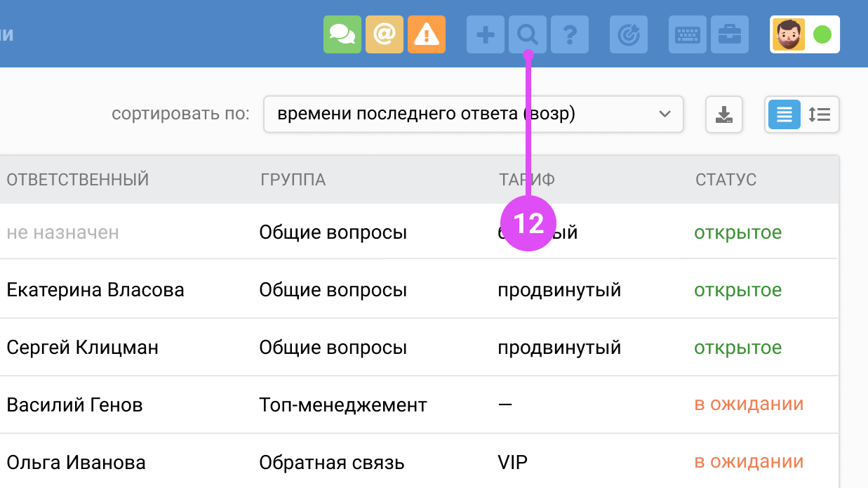Image resolution: width=868 pixels, height=488 pixels.
Task: Click the yellow @ mentions icon
Action: click(x=384, y=34)
